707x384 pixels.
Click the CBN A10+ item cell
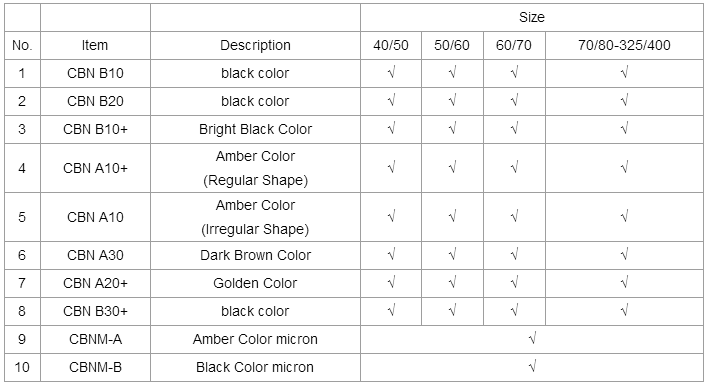point(95,168)
